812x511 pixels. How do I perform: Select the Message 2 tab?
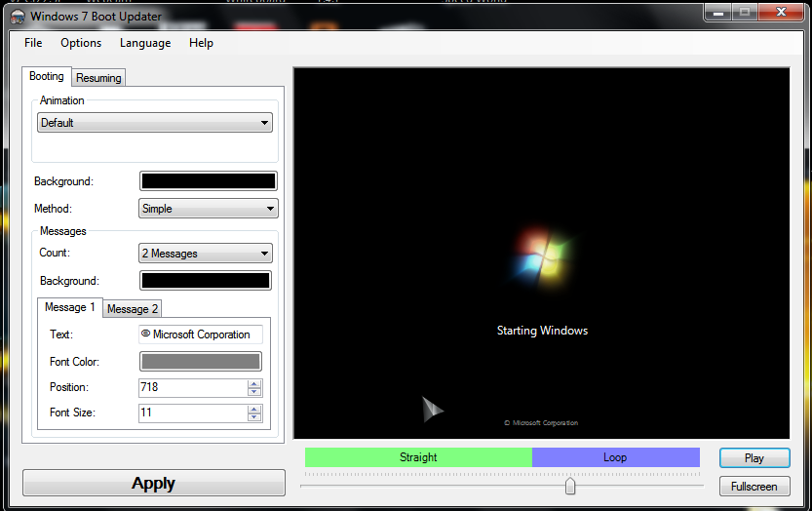point(132,309)
